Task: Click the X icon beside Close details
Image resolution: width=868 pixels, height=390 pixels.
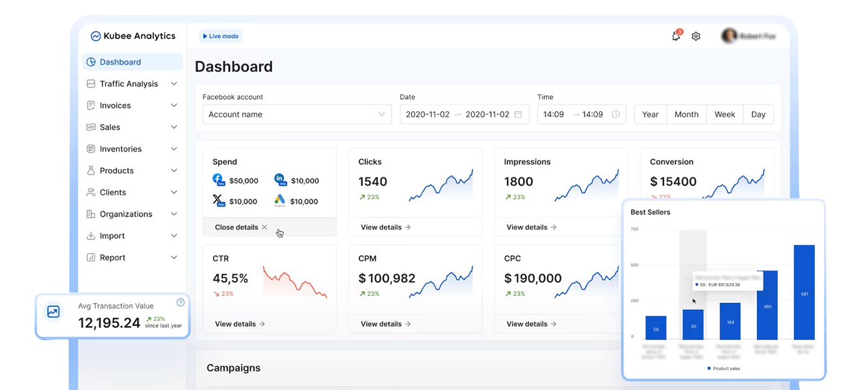Action: [264, 227]
